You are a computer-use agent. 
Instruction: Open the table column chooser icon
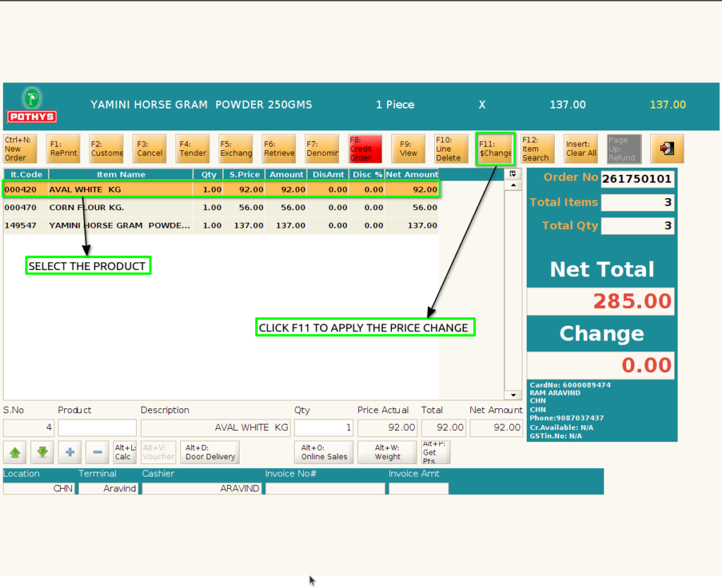coord(513,174)
